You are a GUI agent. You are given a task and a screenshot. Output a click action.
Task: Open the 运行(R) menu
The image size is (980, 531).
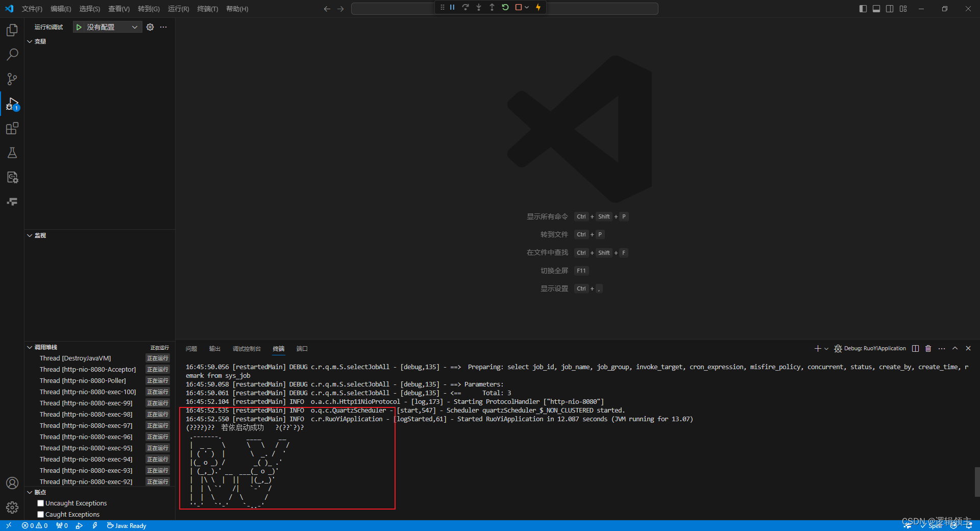point(178,9)
